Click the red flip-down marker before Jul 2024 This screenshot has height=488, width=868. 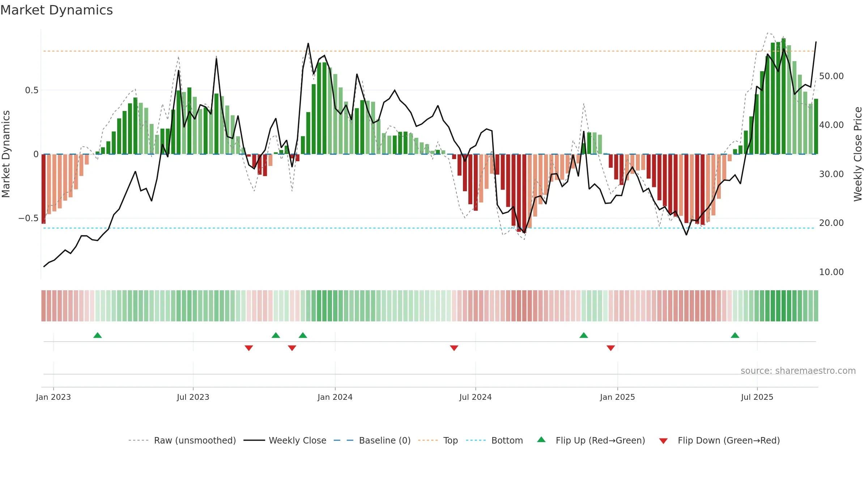point(454,348)
